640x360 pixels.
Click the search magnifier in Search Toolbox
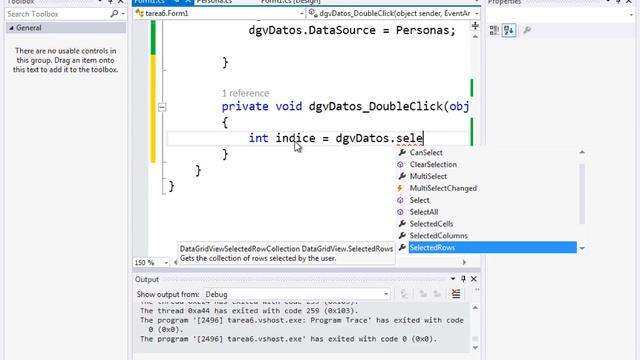pyautogui.click(x=114, y=14)
